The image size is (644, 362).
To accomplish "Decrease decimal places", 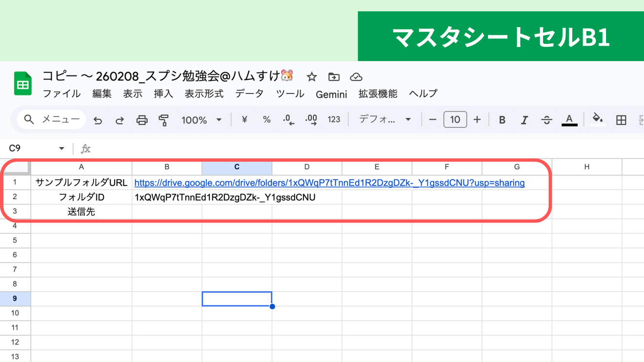I will point(288,120).
